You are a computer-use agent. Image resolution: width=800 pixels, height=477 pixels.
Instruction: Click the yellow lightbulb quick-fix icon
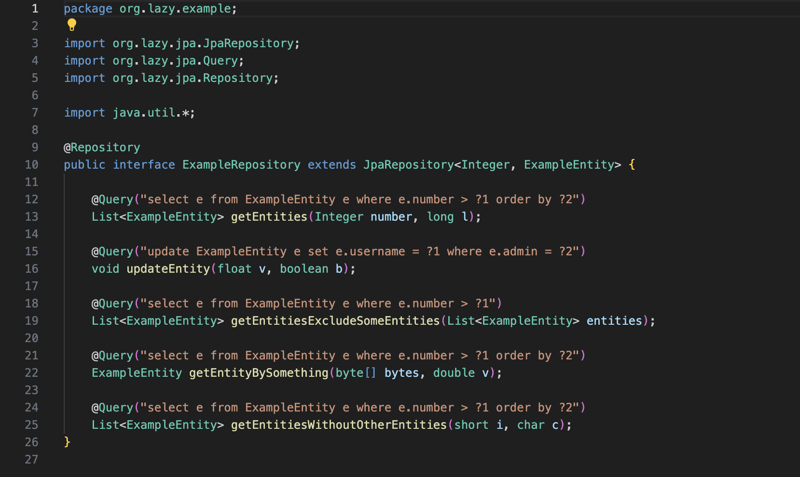pos(72,24)
